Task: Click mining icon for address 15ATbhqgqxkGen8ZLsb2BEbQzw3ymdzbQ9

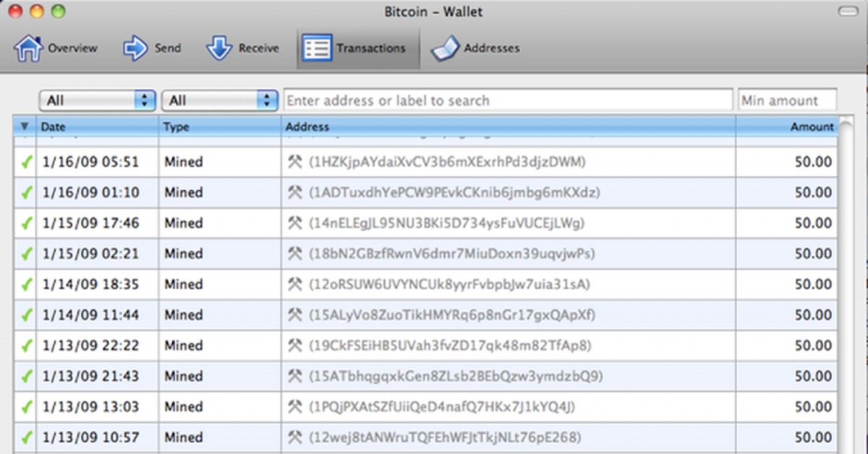Action: pos(294,376)
